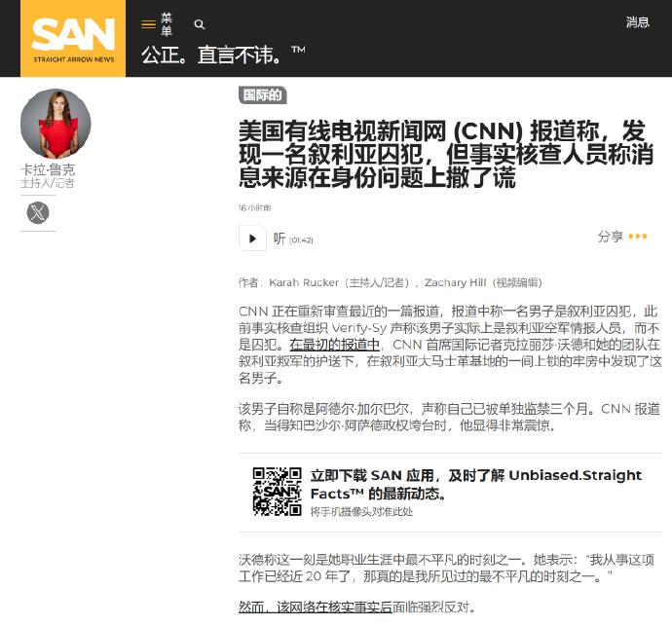The image size is (672, 626).
Task: Click the 将手机摄像头对准此处 caption
Action: pos(361,511)
